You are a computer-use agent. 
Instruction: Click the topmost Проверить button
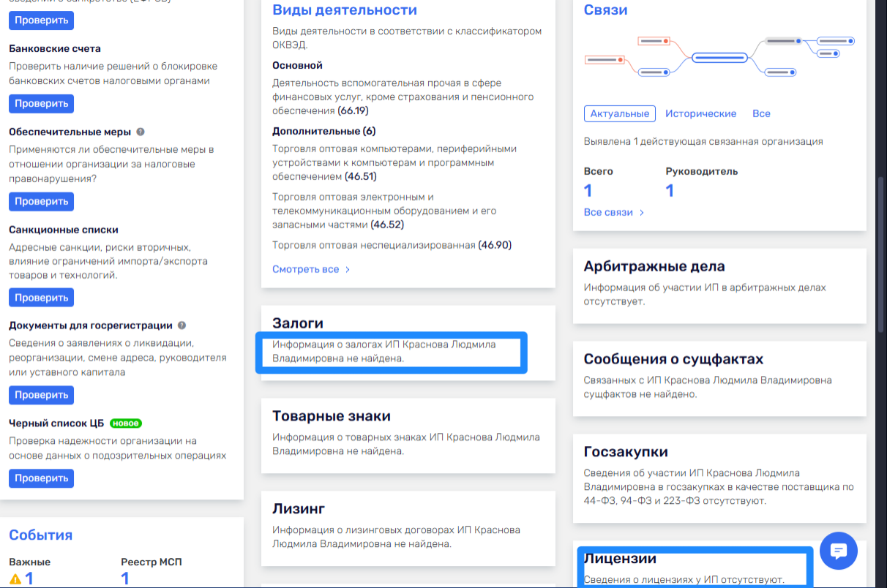[x=42, y=20]
